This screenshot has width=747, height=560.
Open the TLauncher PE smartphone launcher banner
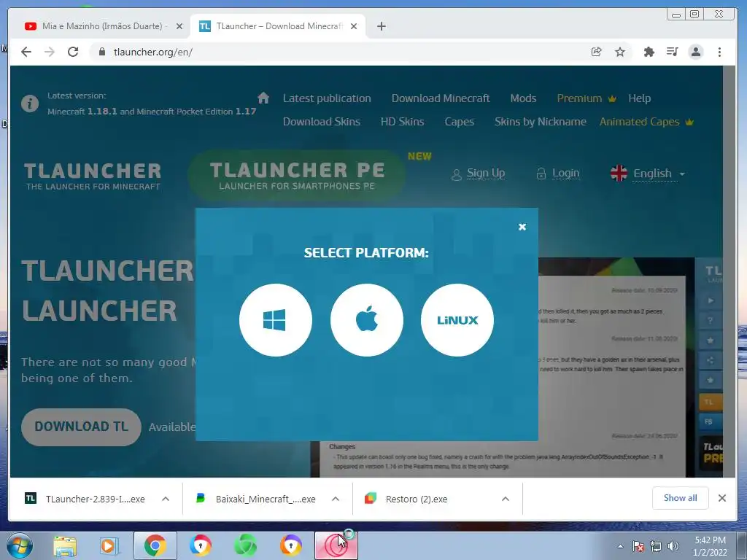[297, 175]
